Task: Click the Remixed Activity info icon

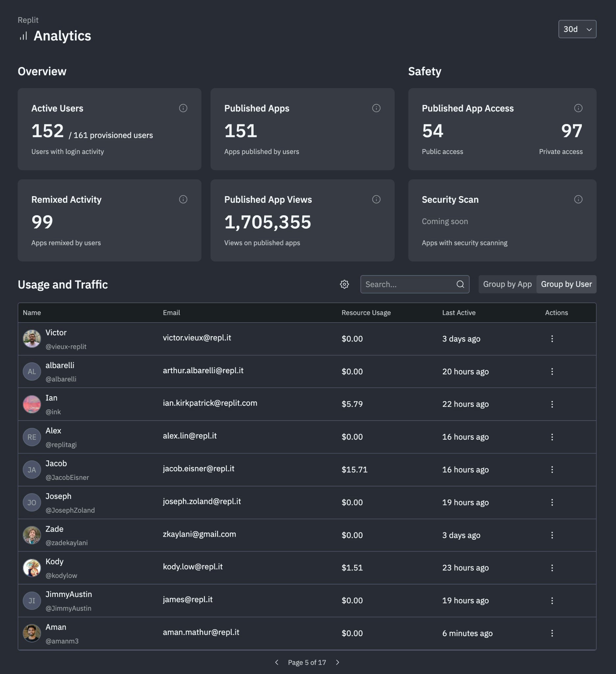Action: pos(183,199)
